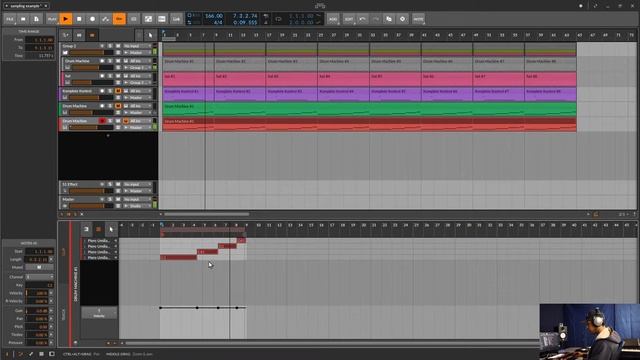Open the PLAY menu
640x360 pixels.
tap(52, 19)
